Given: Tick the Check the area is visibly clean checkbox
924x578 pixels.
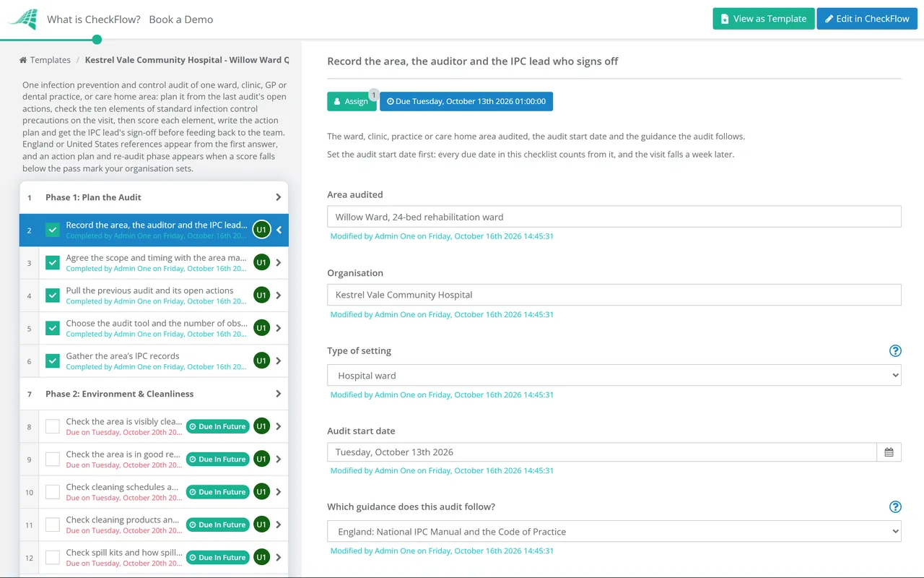Looking at the screenshot, I should pos(53,426).
